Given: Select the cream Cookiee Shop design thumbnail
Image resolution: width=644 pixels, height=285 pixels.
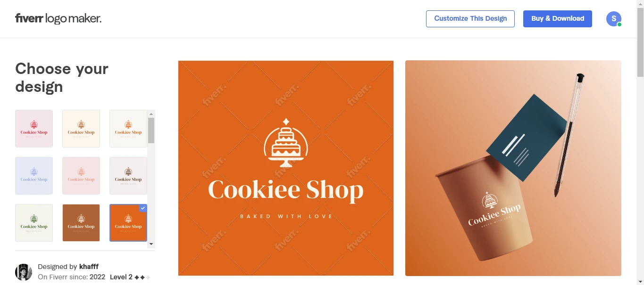Looking at the screenshot, I should [x=81, y=129].
